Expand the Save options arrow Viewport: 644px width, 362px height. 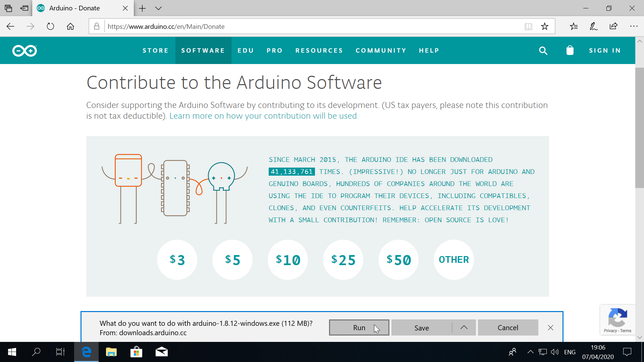(464, 327)
